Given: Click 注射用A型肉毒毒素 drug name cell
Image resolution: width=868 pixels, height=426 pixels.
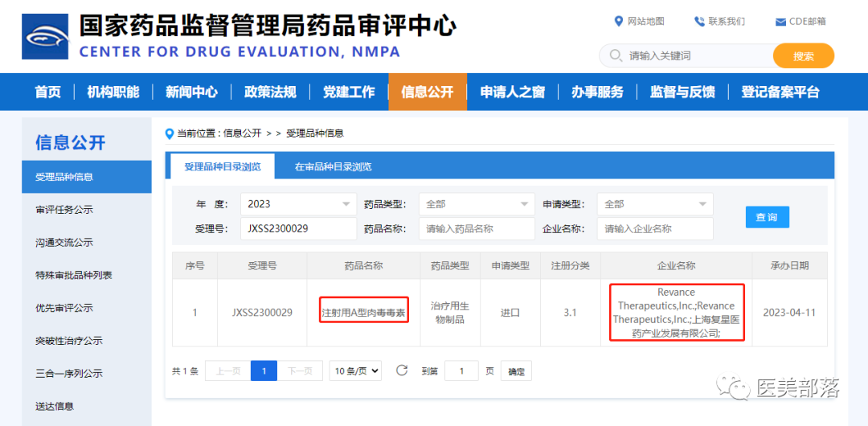Looking at the screenshot, I should point(364,313).
